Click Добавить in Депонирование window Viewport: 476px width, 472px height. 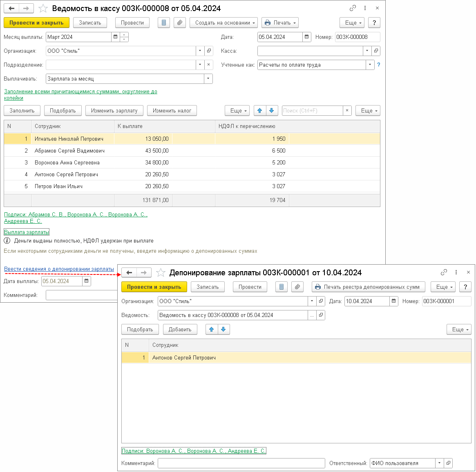180,329
